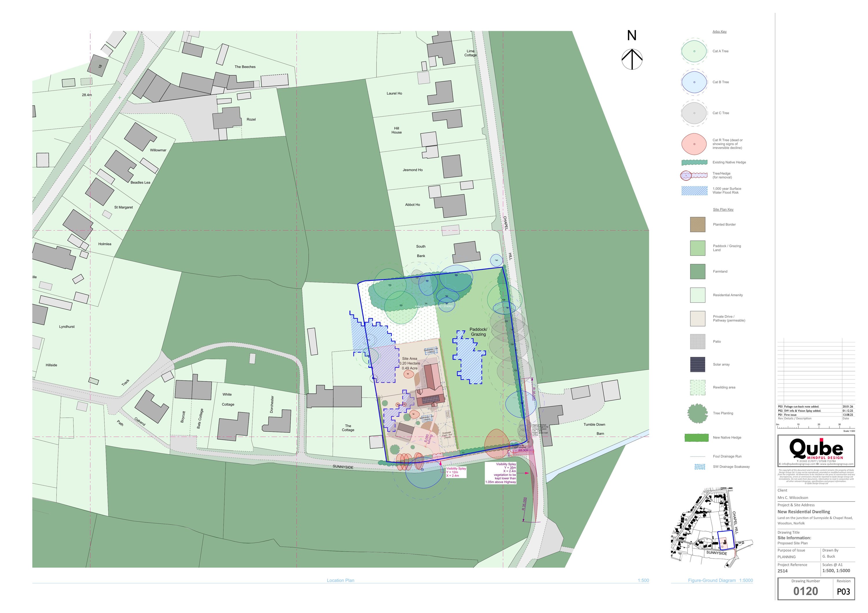Click the Cat B Tree blue circle symbol

tap(694, 82)
